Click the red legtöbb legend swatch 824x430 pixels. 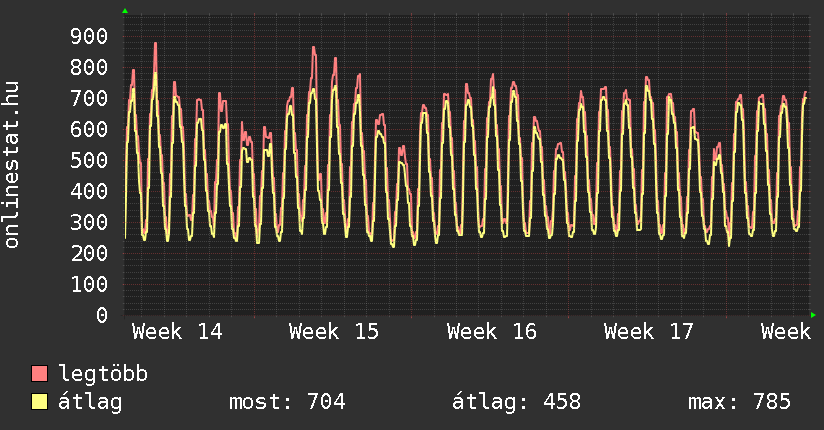coord(40,374)
